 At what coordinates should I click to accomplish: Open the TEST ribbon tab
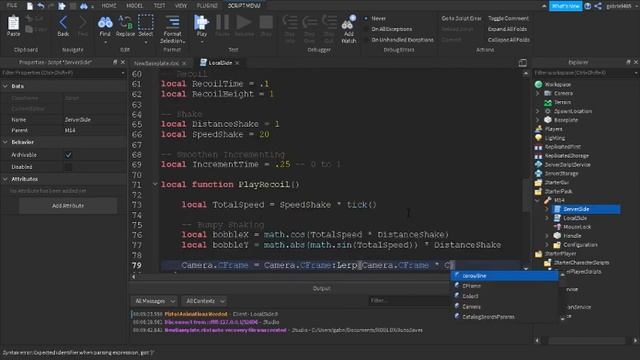click(x=159, y=6)
